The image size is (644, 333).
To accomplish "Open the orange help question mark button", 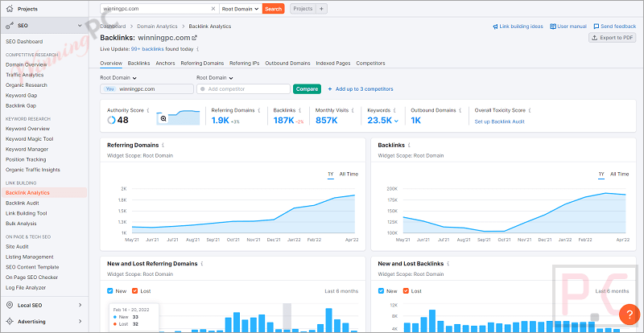I will pos(630,314).
